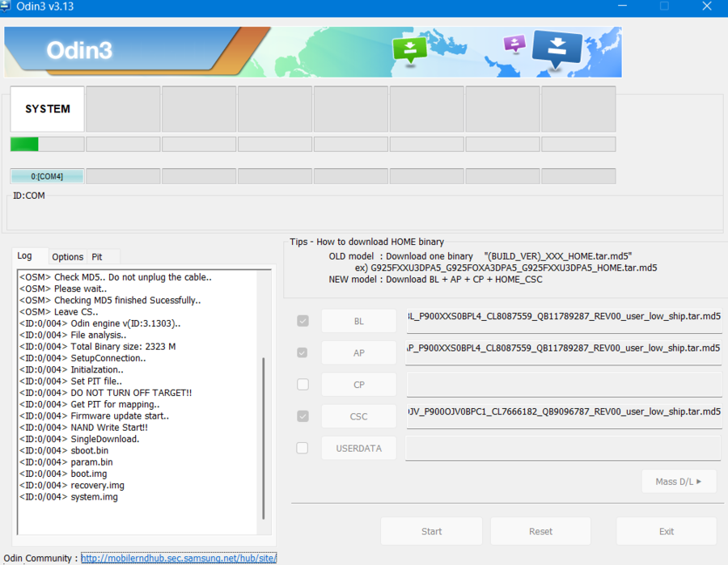
Task: Click the green download marker on banner
Action: (x=409, y=49)
